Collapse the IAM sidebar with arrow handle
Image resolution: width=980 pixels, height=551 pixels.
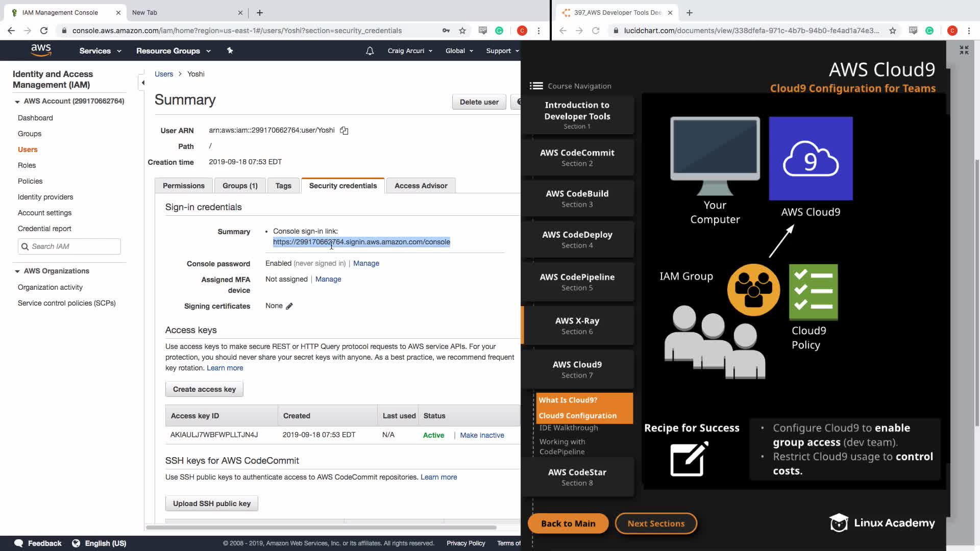pyautogui.click(x=143, y=83)
